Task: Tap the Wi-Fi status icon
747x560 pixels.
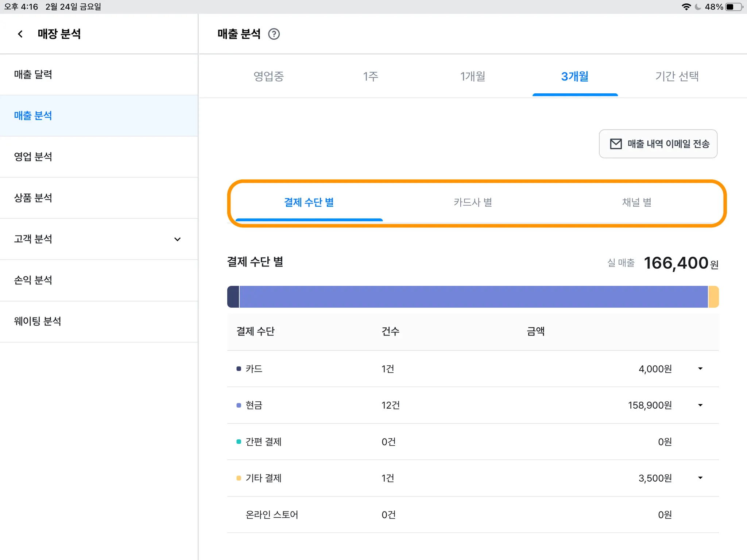Action: click(686, 7)
